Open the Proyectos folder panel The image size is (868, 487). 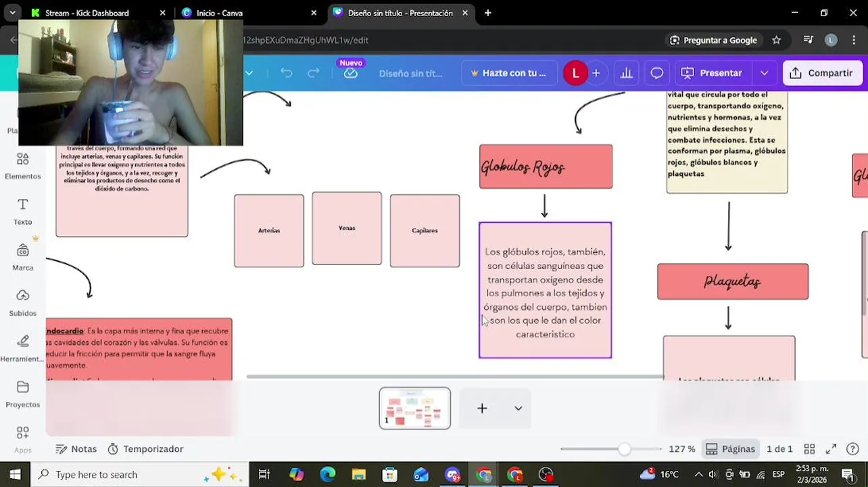click(23, 394)
